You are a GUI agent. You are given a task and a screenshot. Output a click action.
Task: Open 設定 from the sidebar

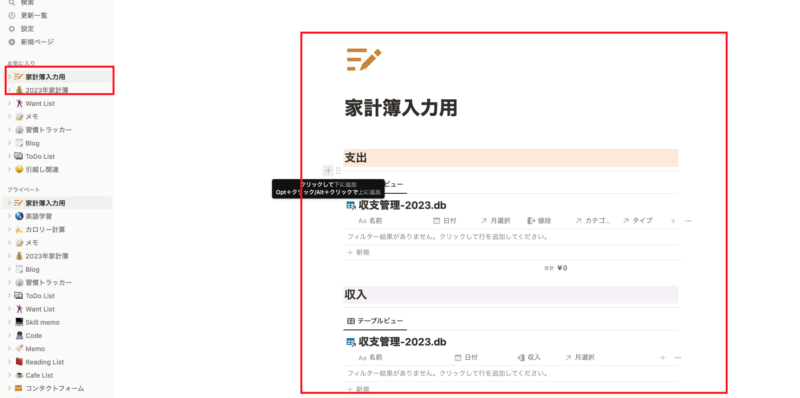pyautogui.click(x=27, y=29)
